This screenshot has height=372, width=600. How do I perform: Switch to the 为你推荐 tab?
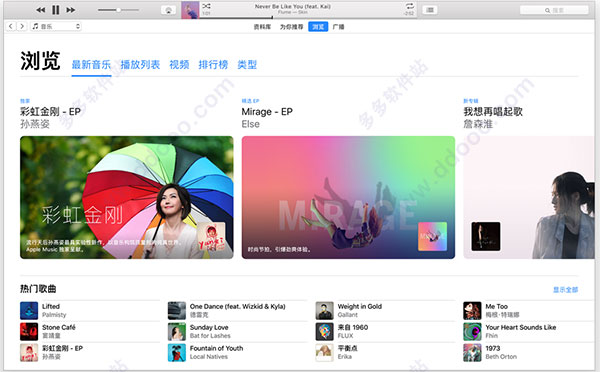pyautogui.click(x=292, y=27)
